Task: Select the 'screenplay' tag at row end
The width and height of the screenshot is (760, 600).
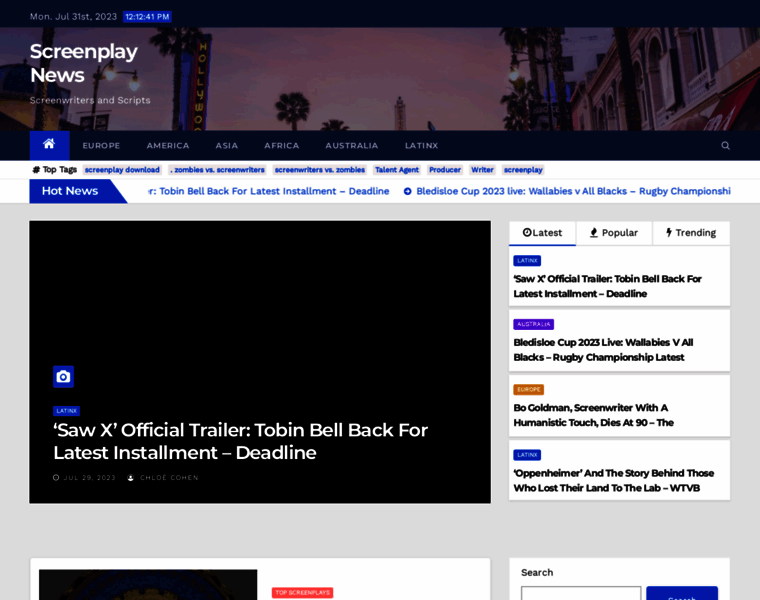Action: [523, 170]
